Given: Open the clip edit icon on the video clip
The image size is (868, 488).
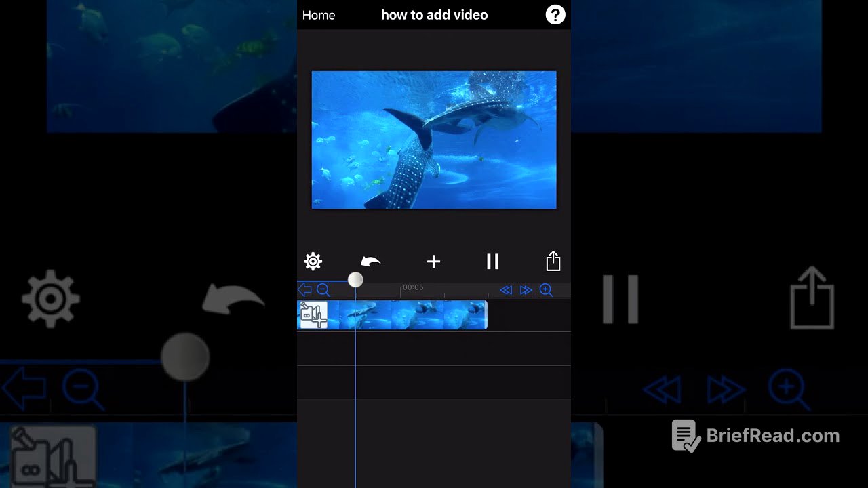Looking at the screenshot, I should click(313, 315).
